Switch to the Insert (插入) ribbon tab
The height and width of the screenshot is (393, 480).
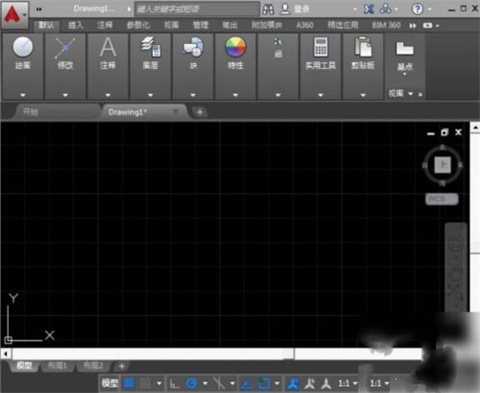point(76,25)
